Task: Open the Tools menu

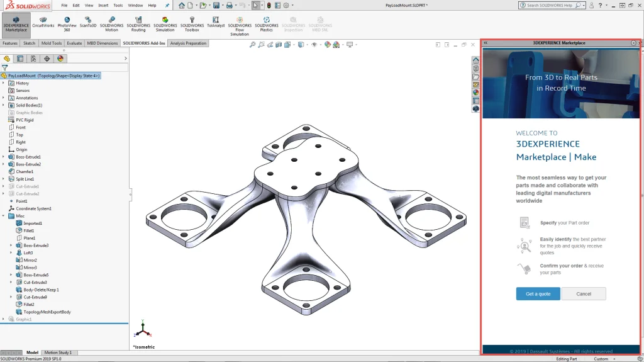Action: point(118,5)
